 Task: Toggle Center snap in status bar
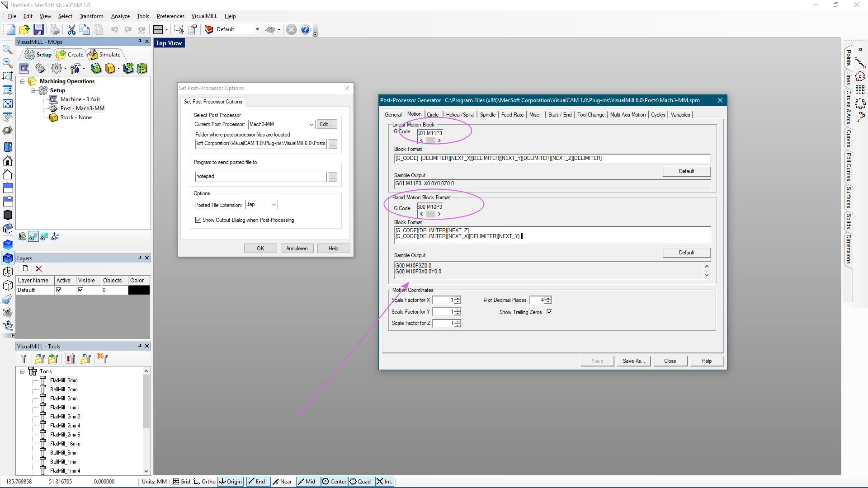click(x=334, y=482)
